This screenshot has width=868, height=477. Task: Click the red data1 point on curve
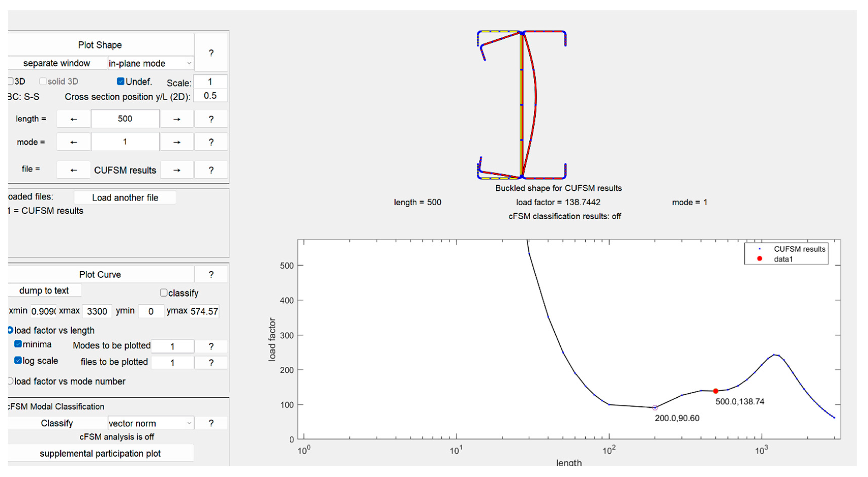tap(716, 391)
